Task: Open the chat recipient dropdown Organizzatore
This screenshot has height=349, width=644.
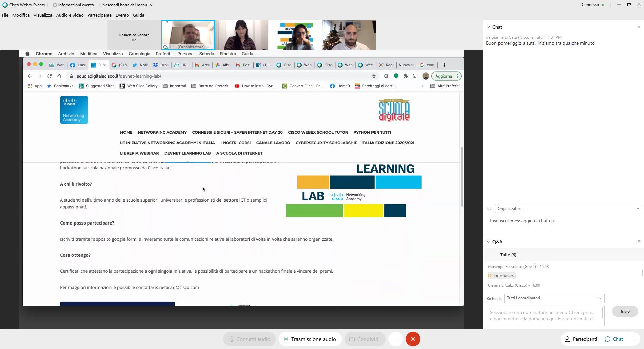Action: click(x=568, y=209)
